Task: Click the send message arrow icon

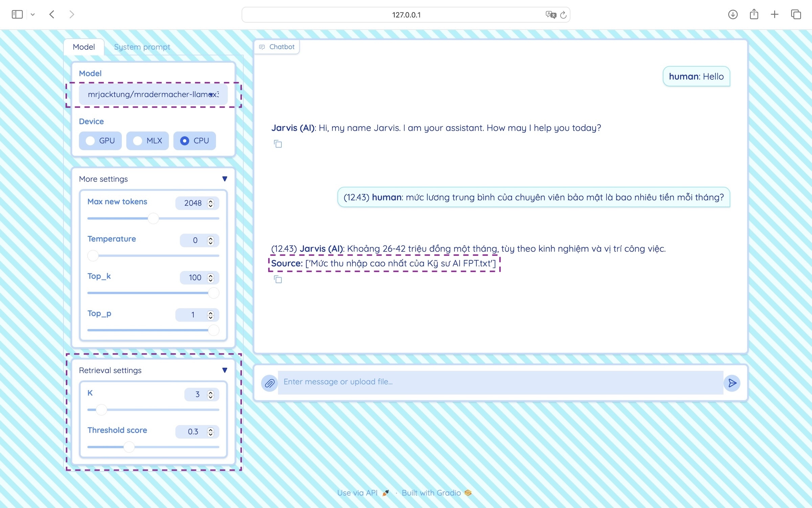Action: coord(732,383)
